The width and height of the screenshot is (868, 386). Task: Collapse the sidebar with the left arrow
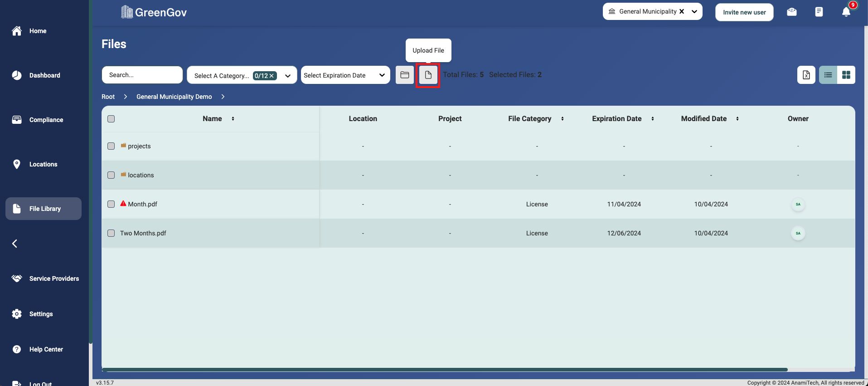pyautogui.click(x=15, y=244)
